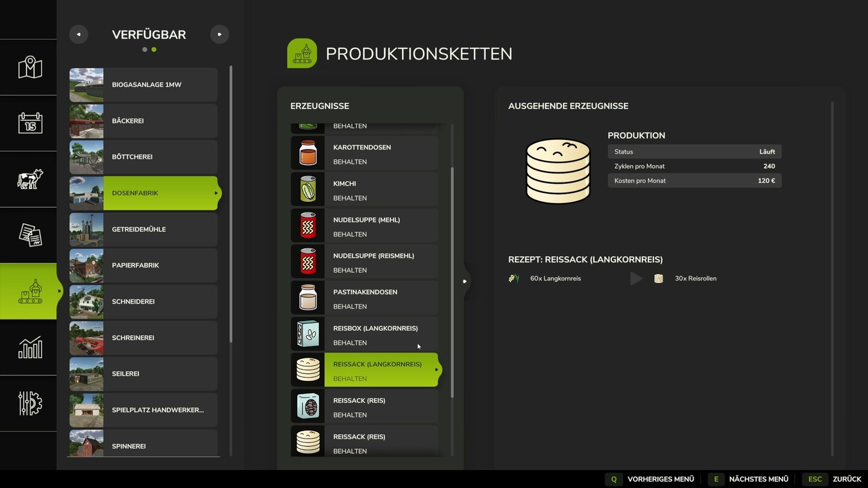Select Schreinerei production
The width and height of the screenshot is (868, 488).
pyautogui.click(x=143, y=338)
